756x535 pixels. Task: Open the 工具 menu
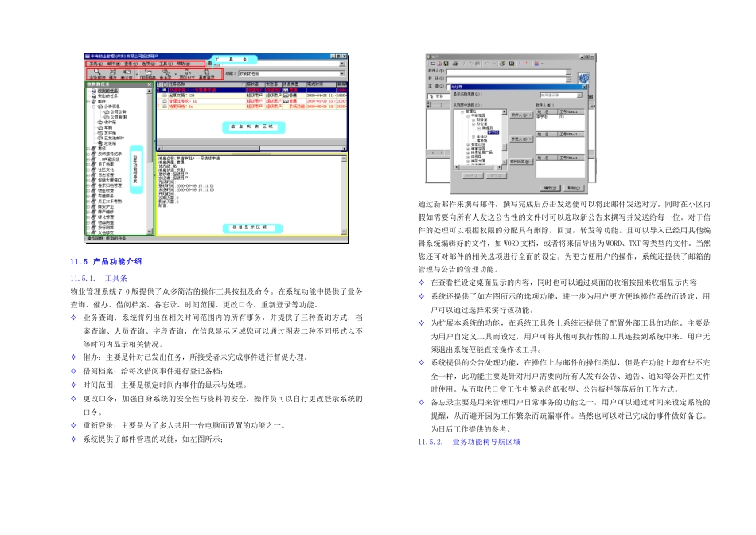(x=166, y=64)
